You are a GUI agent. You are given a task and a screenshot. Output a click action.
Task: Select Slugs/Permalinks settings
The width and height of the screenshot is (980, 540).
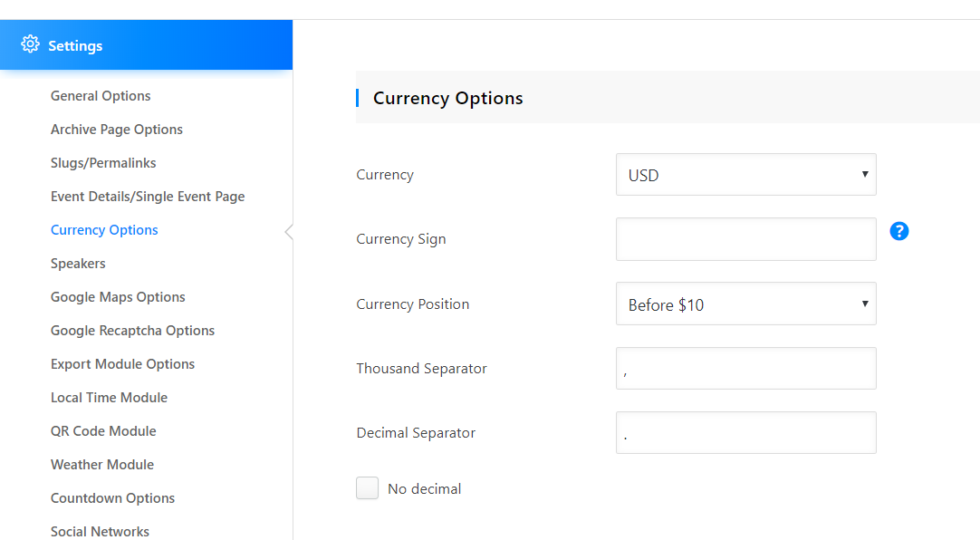click(103, 163)
